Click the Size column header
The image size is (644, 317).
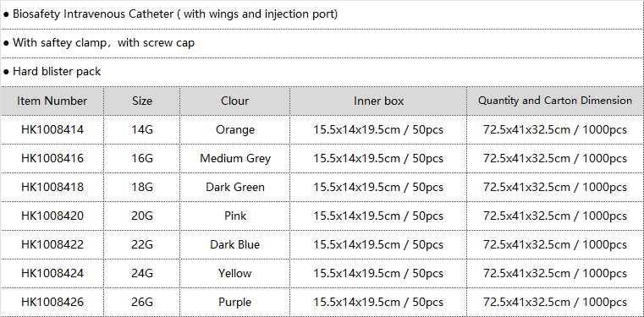tap(142, 101)
